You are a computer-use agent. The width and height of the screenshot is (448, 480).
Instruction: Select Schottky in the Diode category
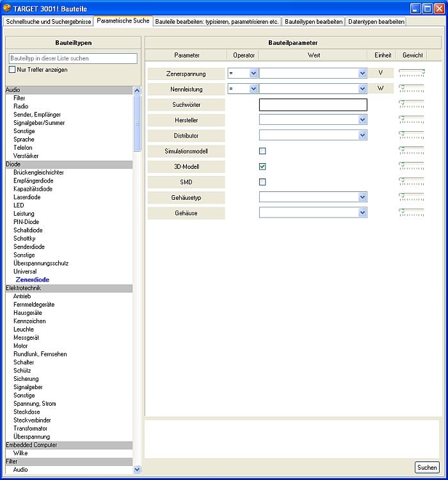click(x=24, y=239)
